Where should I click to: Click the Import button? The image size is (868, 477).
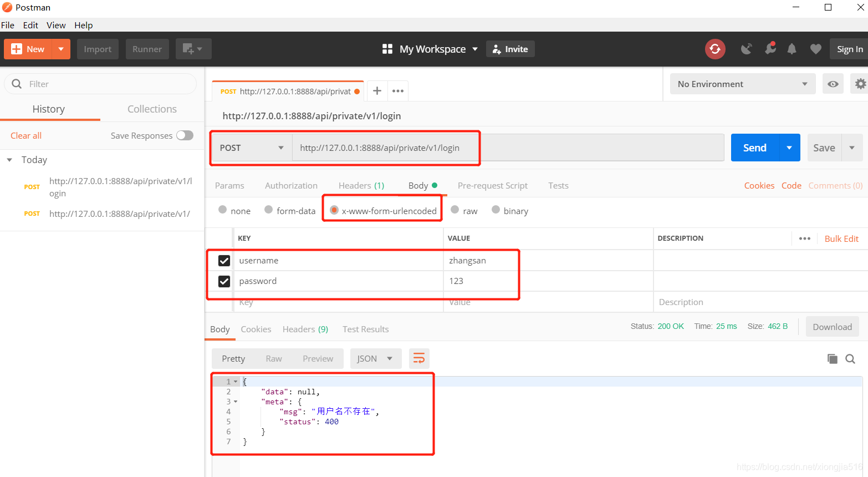tap(98, 49)
